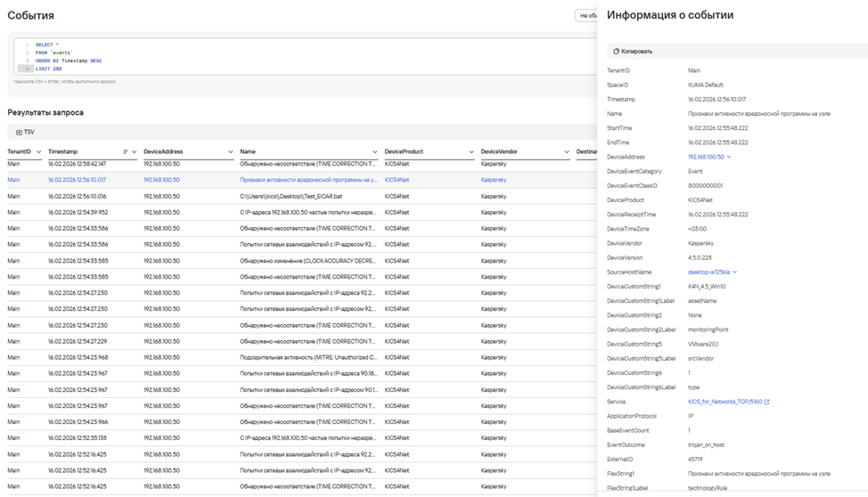Expand the 192.168.100.50 dropdown in event details
This screenshot has height=497, width=868.
tap(730, 157)
